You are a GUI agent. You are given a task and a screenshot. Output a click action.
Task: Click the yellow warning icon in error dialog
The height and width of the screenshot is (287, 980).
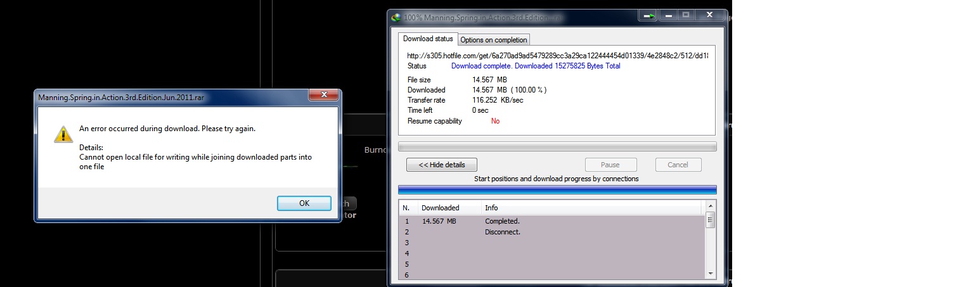click(x=63, y=134)
